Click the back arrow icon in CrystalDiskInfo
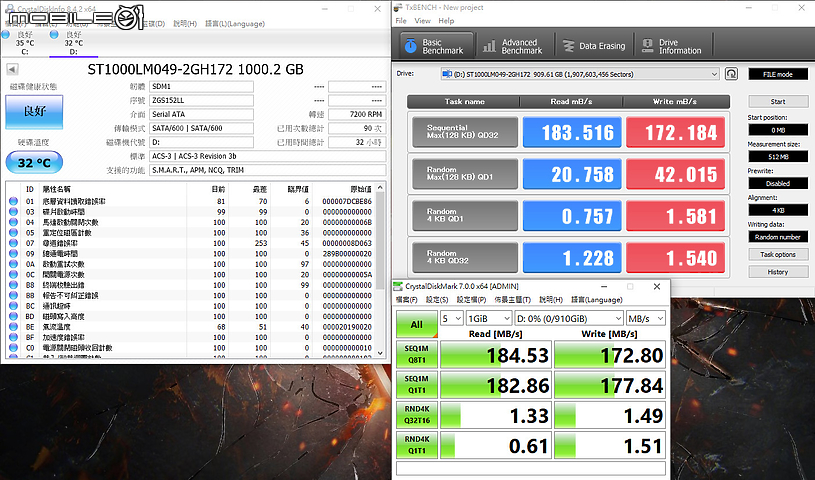The height and width of the screenshot is (480, 815). [x=12, y=69]
